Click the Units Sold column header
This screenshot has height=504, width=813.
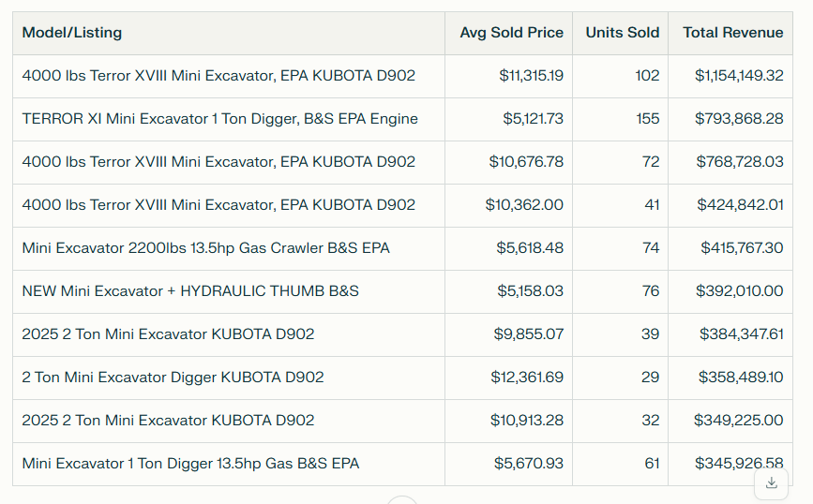[x=622, y=33]
